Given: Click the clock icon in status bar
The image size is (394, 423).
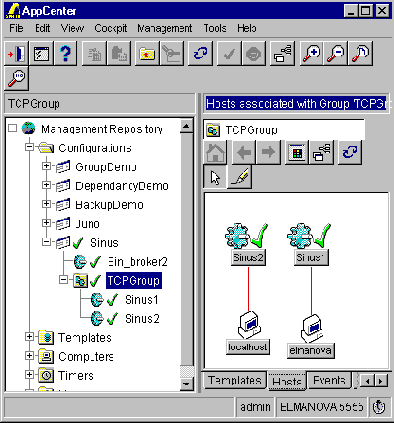Looking at the screenshot, I should (379, 407).
